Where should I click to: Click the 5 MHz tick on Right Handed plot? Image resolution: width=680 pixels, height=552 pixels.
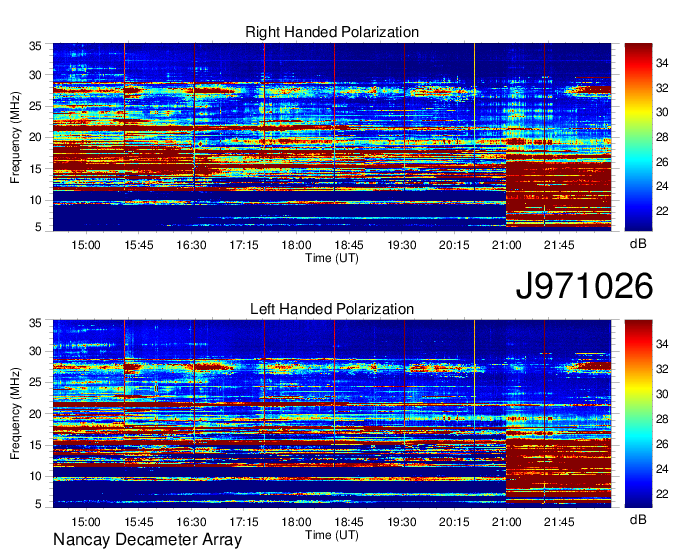pos(38,226)
